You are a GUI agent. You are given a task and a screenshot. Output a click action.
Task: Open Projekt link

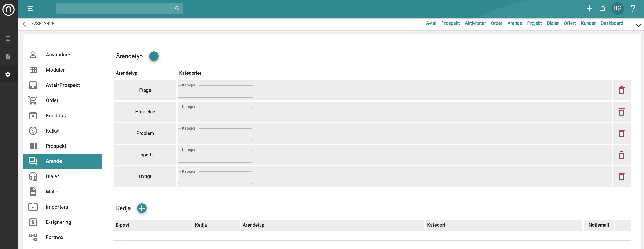point(534,23)
